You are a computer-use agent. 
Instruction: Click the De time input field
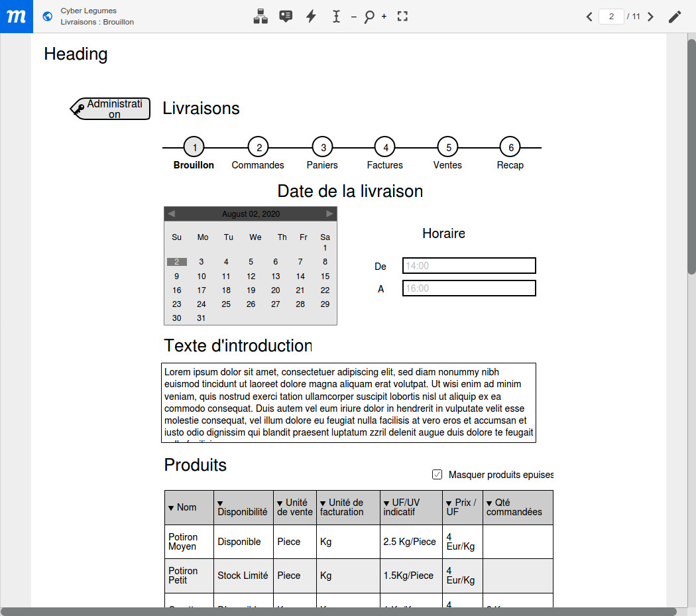click(469, 266)
